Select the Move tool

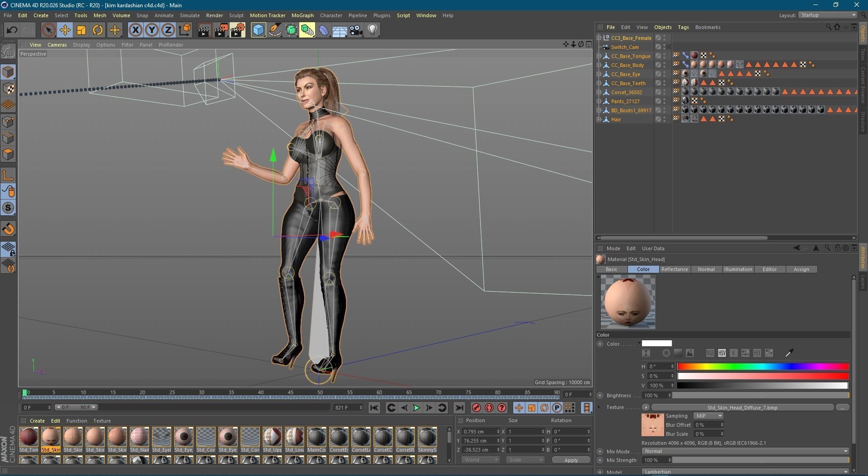point(65,30)
